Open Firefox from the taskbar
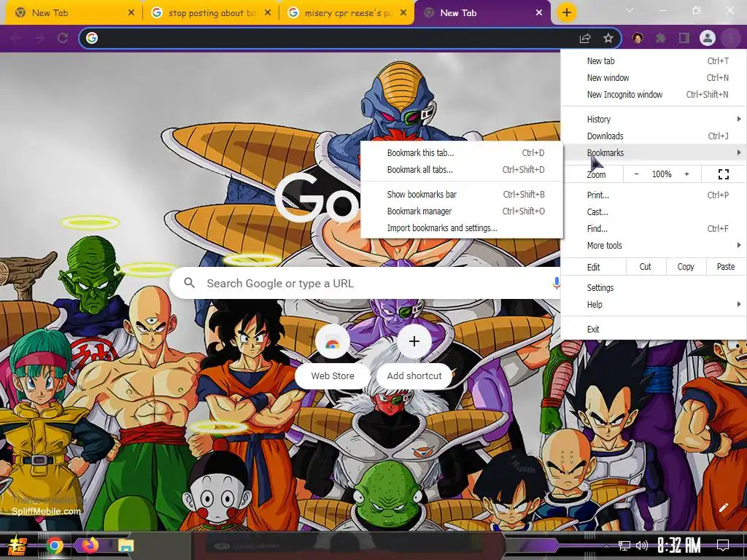The width and height of the screenshot is (747, 560). [90, 545]
